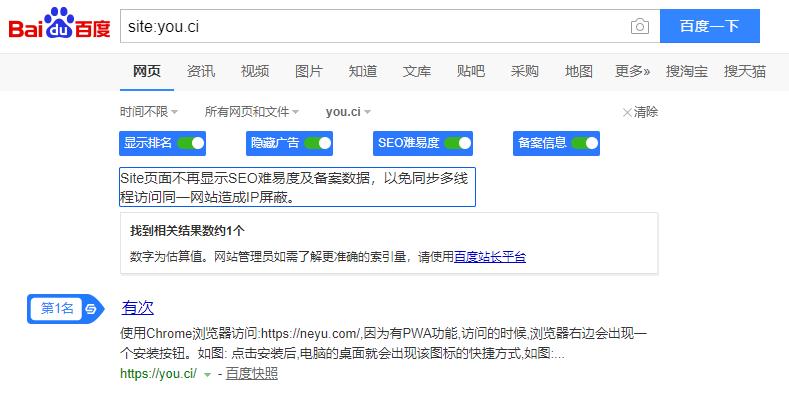This screenshot has width=789, height=400.
Task: Open the 所有网页和文件 file type dropdown
Action: pyautogui.click(x=252, y=112)
